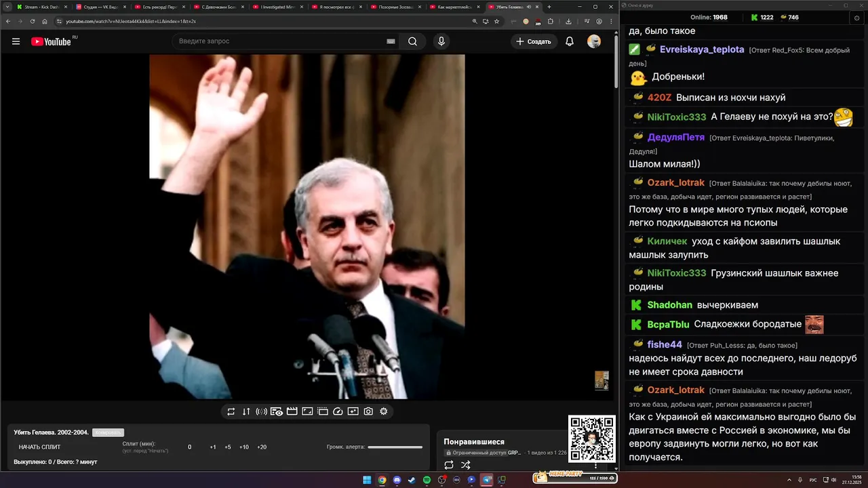Add +1 minute to split
Screen dimensions: 868x488
213,447
